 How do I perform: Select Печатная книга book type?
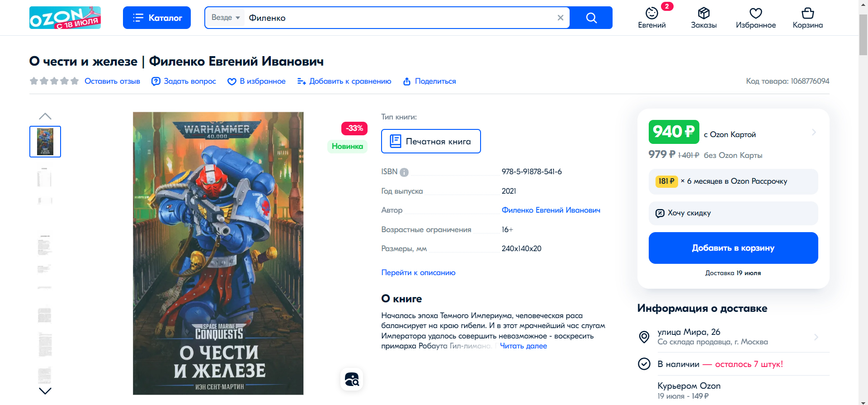point(431,141)
